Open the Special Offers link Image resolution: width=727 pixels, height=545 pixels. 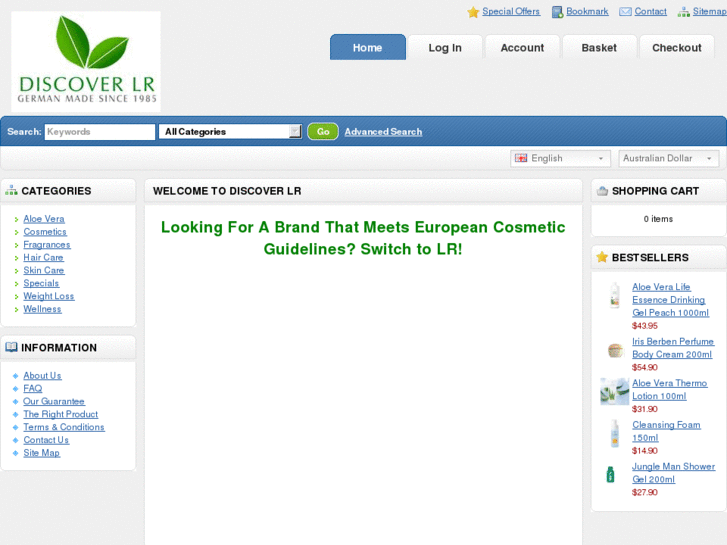pyautogui.click(x=511, y=12)
